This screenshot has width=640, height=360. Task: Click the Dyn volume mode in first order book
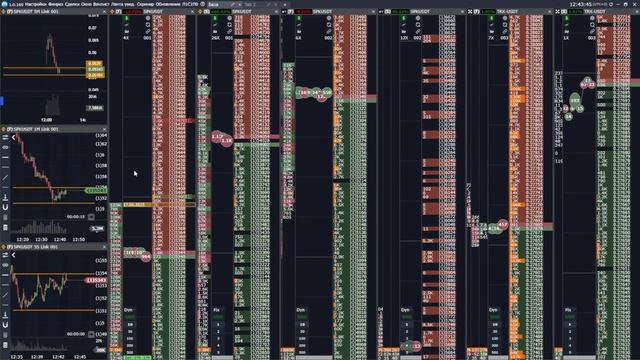[129, 310]
